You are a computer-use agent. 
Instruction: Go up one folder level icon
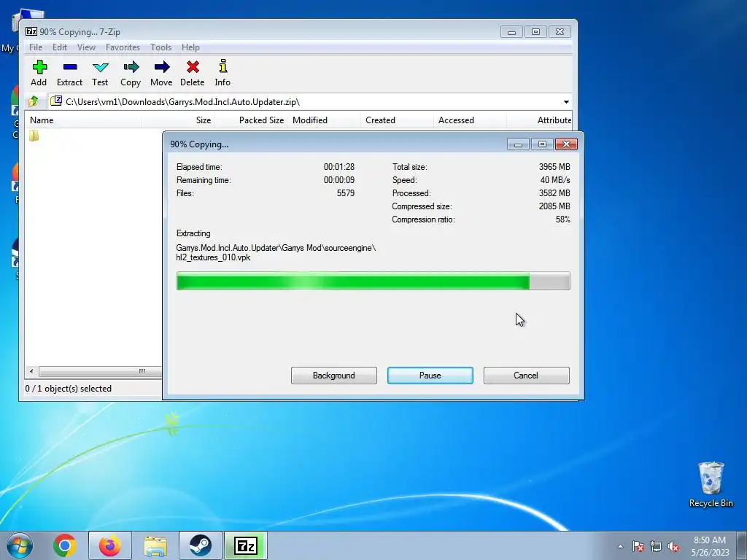point(34,101)
